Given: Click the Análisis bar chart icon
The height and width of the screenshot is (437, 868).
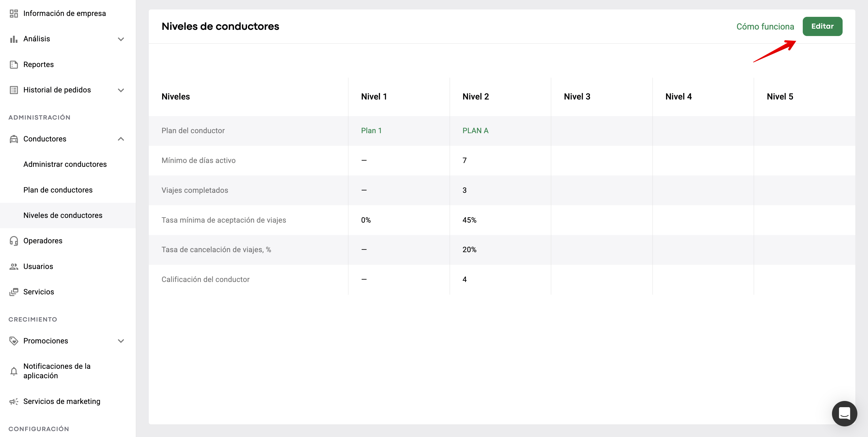Looking at the screenshot, I should point(14,39).
